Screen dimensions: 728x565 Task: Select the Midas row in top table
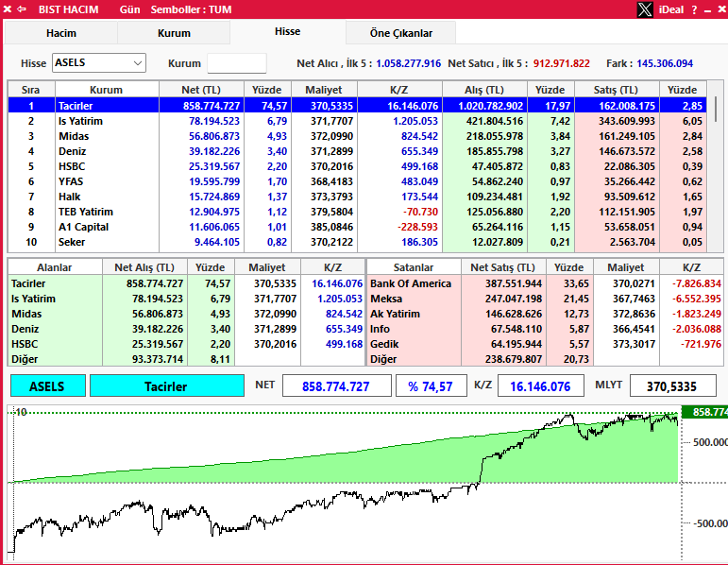coord(357,136)
